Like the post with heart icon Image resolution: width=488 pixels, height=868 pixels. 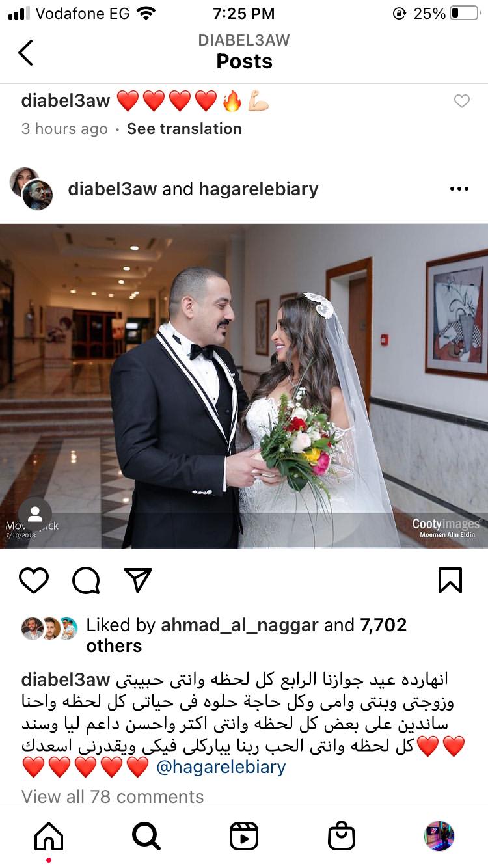coord(34,580)
